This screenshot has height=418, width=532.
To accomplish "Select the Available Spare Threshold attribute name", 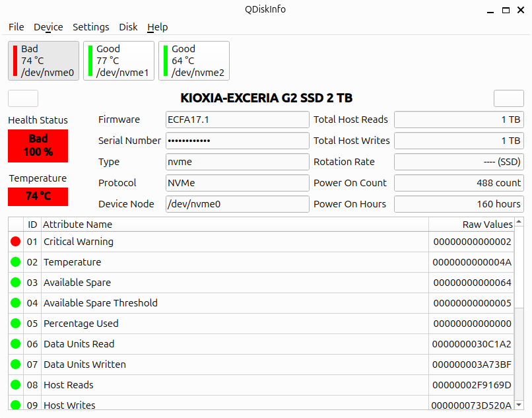I will (x=100, y=303).
